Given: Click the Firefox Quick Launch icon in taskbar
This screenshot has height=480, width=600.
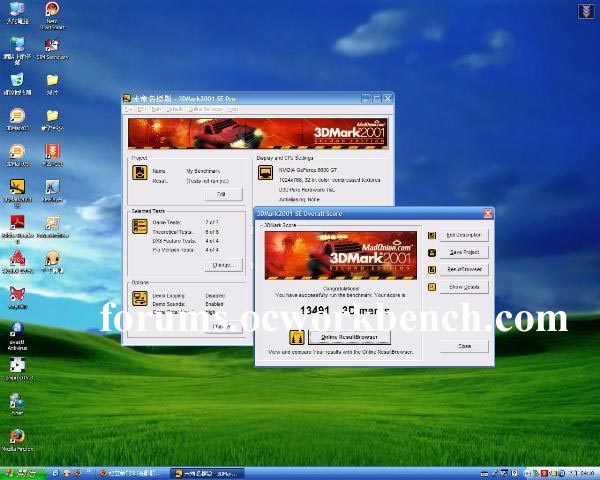Looking at the screenshot, I should (77, 473).
